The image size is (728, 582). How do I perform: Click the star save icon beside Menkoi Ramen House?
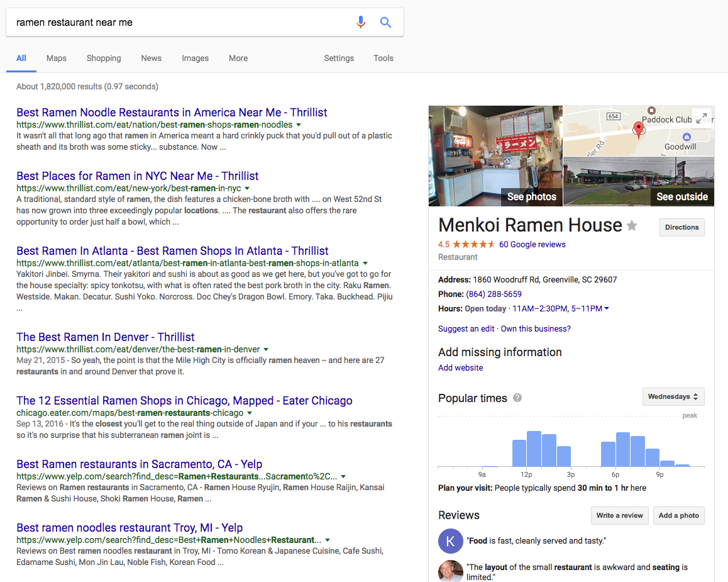[632, 226]
